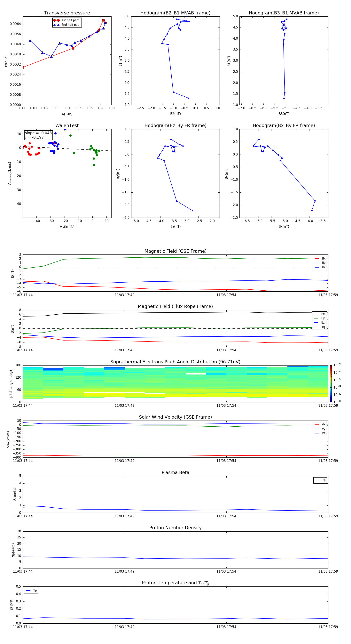Viewport: 351px width, 644px height.
Task: Click the 'WalenTest' plot title
Action: pos(67,125)
